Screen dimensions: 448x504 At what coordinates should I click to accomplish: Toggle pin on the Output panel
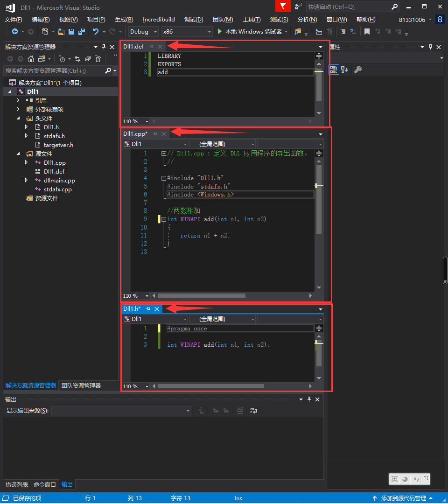(x=309, y=399)
